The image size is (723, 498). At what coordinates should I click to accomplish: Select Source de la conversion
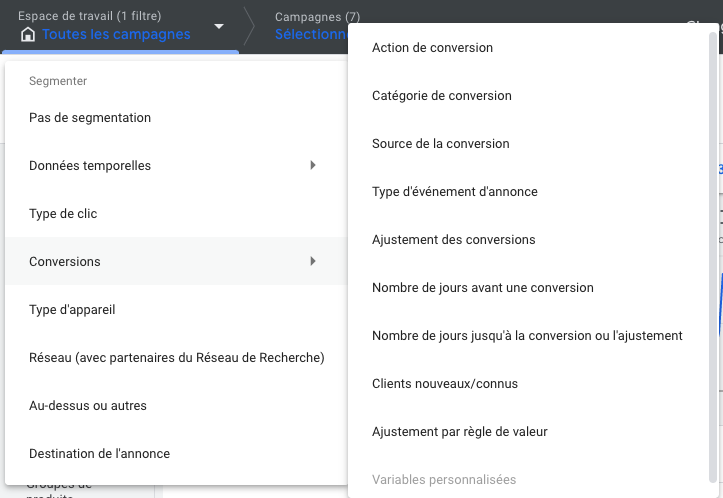(x=440, y=144)
